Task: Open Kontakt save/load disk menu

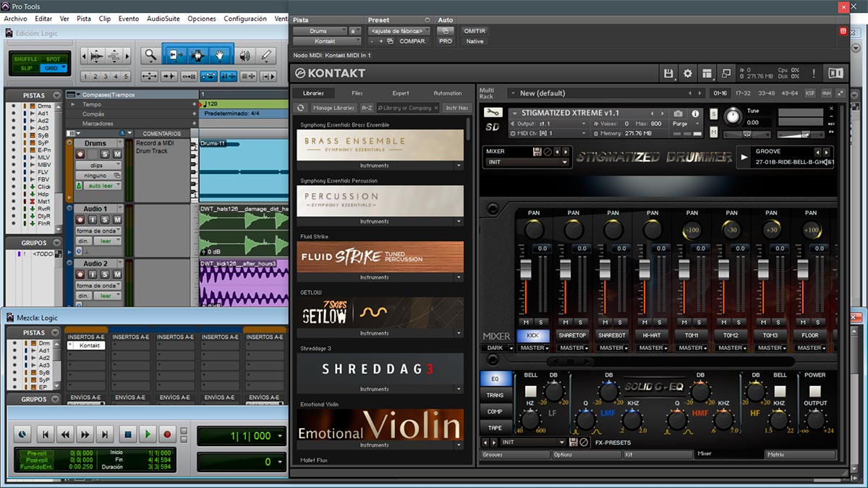Action: (x=668, y=73)
